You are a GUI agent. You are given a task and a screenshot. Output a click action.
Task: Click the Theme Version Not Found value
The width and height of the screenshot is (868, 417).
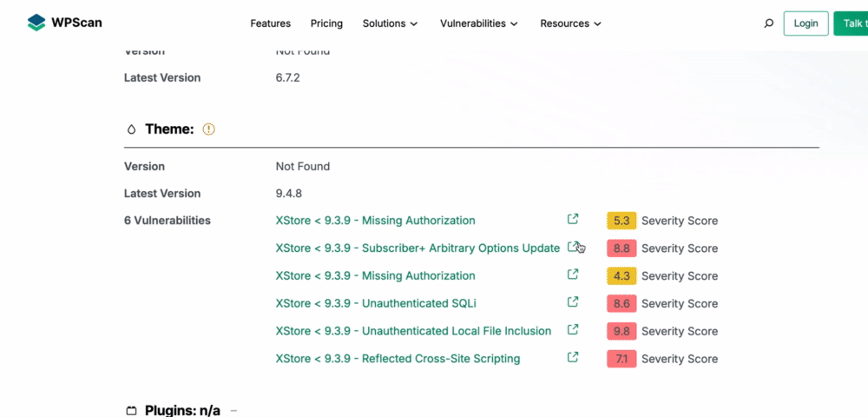click(x=303, y=166)
